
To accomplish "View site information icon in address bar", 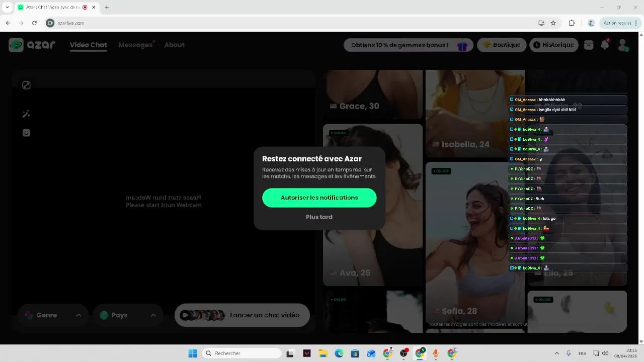I will [50, 23].
